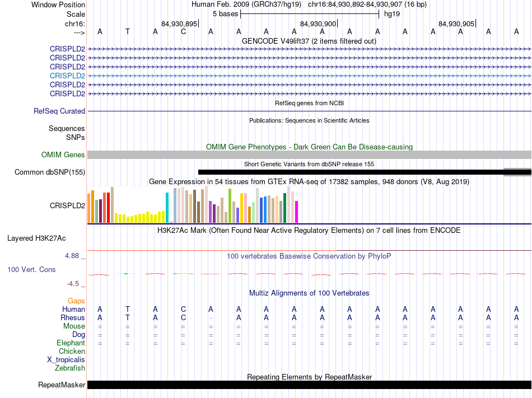This screenshot has width=532, height=398.
Task: Click the Multiz Alignments of 100 Vertebrates title
Action: (x=309, y=293)
